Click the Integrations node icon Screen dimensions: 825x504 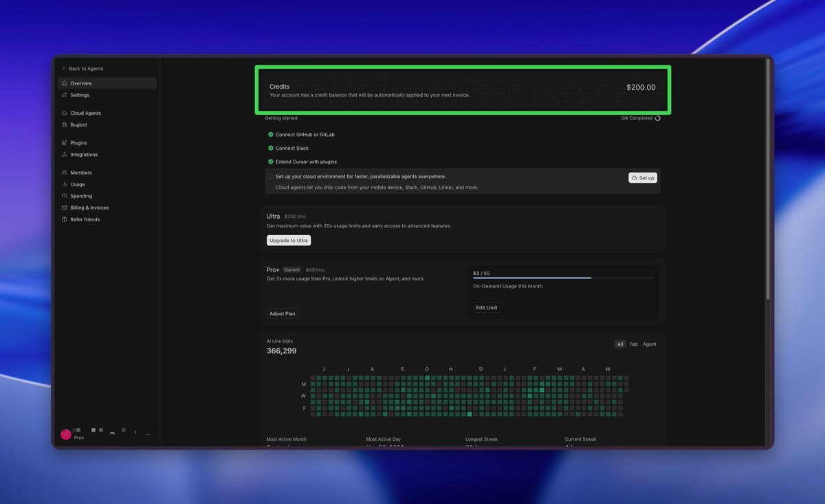(65, 155)
